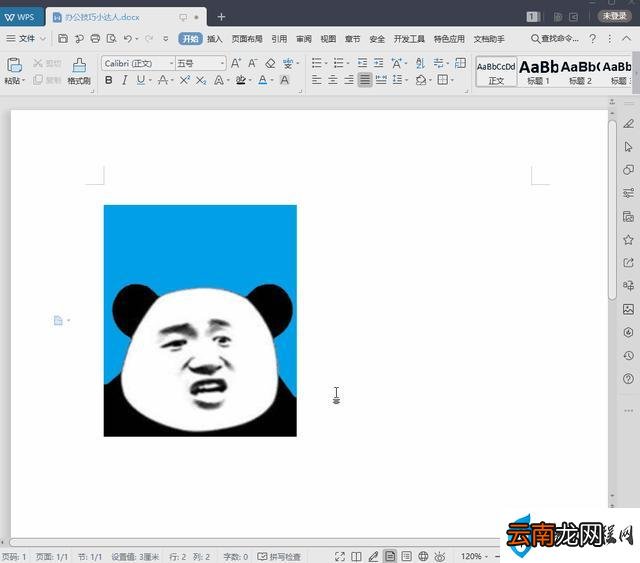The height and width of the screenshot is (563, 640).
Task: Open the 页面布局 (Page Layout) tab
Action: point(247,39)
